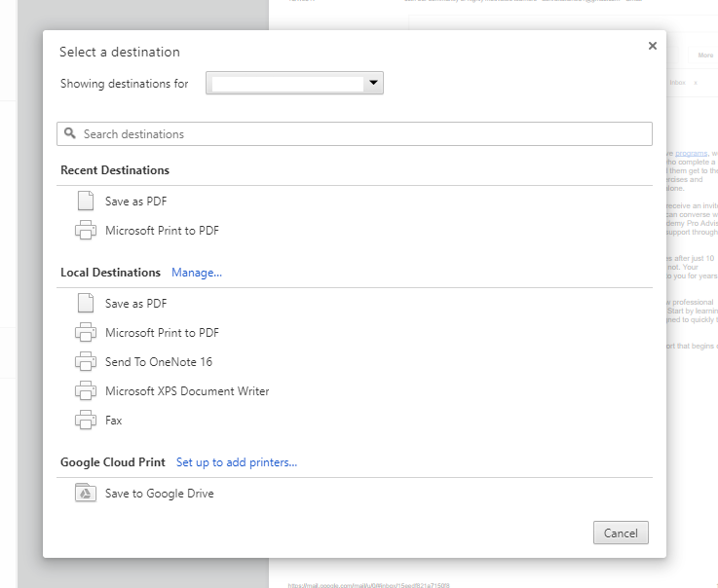Open the 'Showing destinations for' account dropdown
The height and width of the screenshot is (588, 718).
point(294,84)
